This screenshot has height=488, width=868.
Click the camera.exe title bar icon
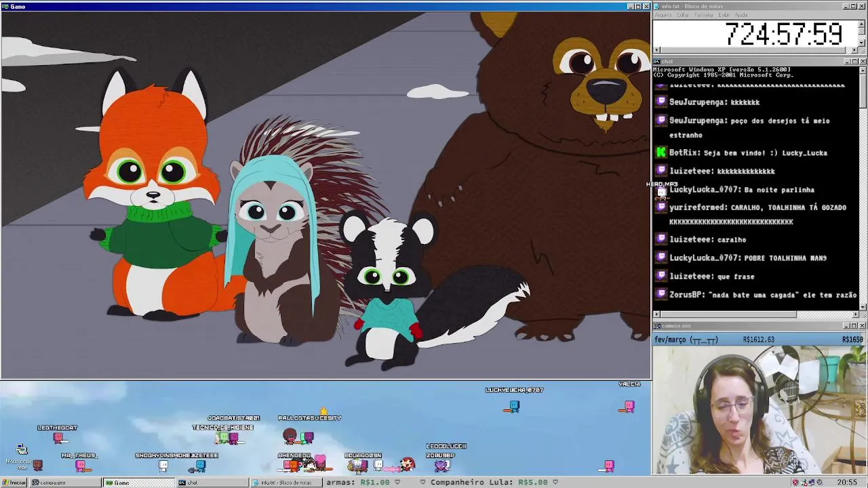tap(656, 325)
